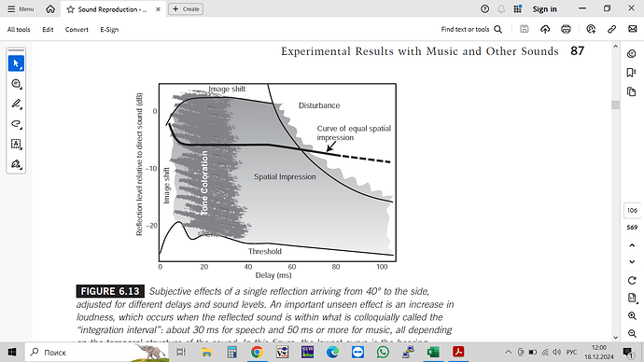Screen dimensions: 644x362
Task: Open TeamViewer from taskbar
Action: (x=357, y=352)
